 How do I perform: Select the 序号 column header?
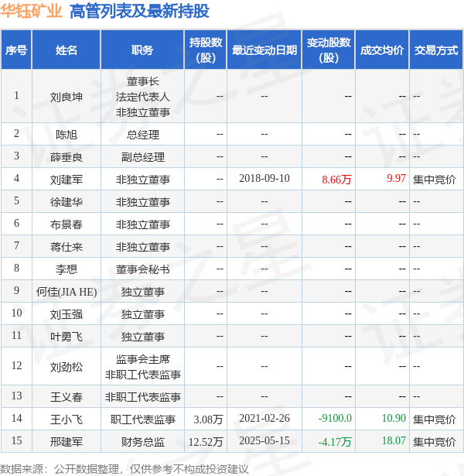16,50
